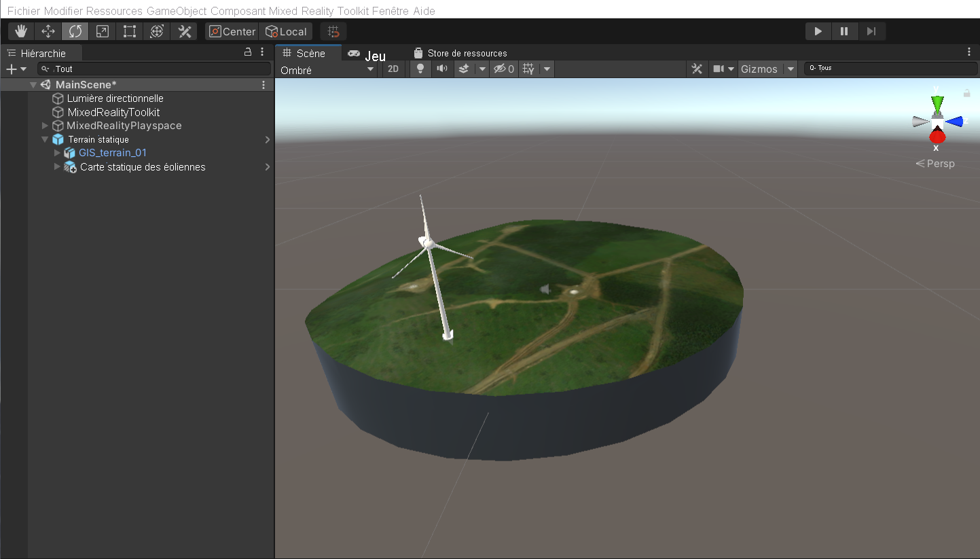
Task: Select the Rect Transform tool
Action: point(130,31)
